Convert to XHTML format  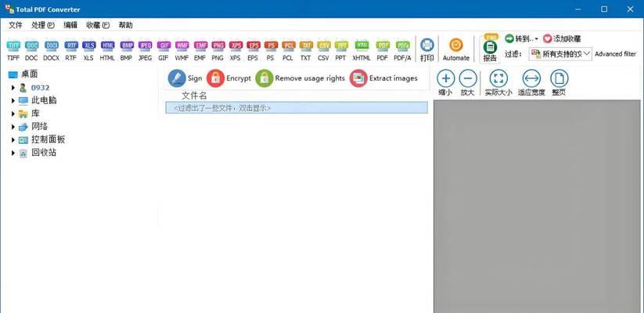[x=362, y=50]
